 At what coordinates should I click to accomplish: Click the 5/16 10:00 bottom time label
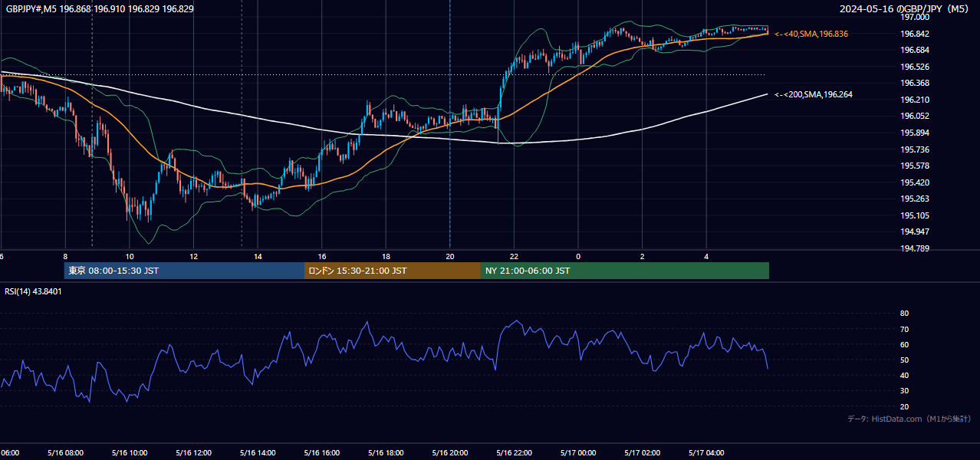[129, 453]
